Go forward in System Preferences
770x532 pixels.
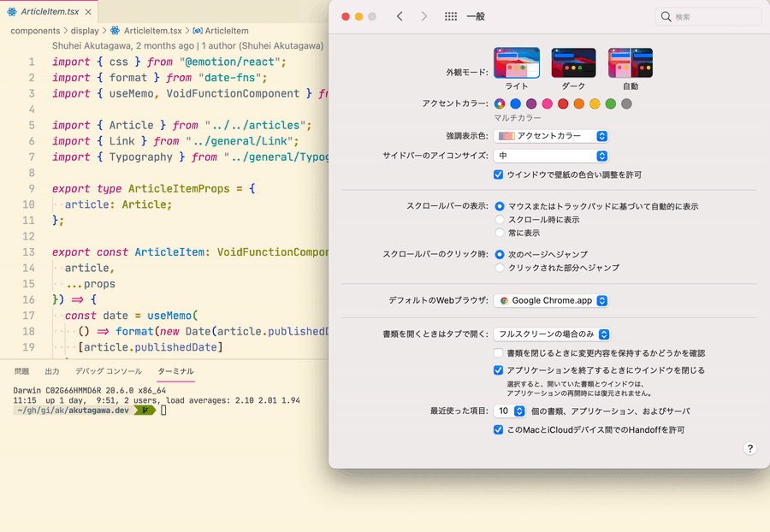tap(423, 16)
